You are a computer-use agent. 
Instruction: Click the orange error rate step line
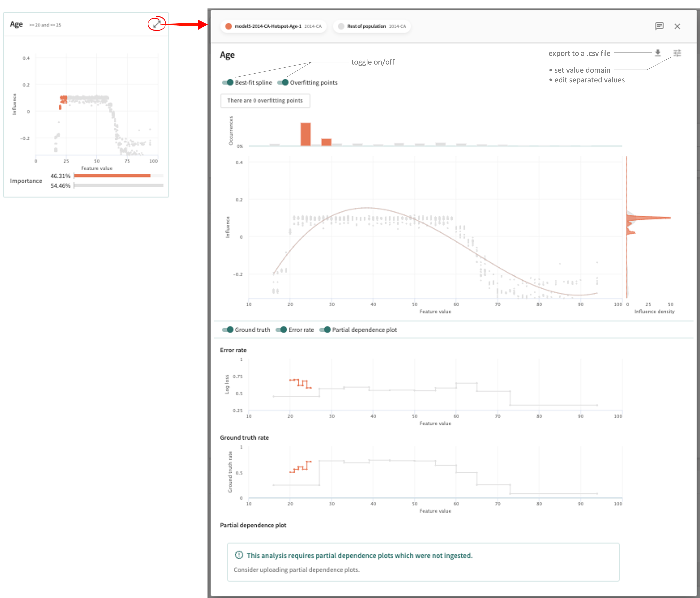pyautogui.click(x=300, y=384)
